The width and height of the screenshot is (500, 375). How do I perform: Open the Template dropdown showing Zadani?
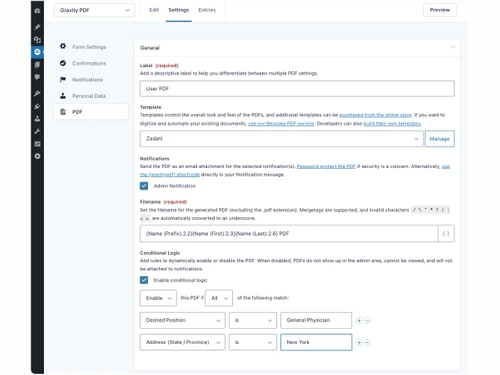point(281,139)
